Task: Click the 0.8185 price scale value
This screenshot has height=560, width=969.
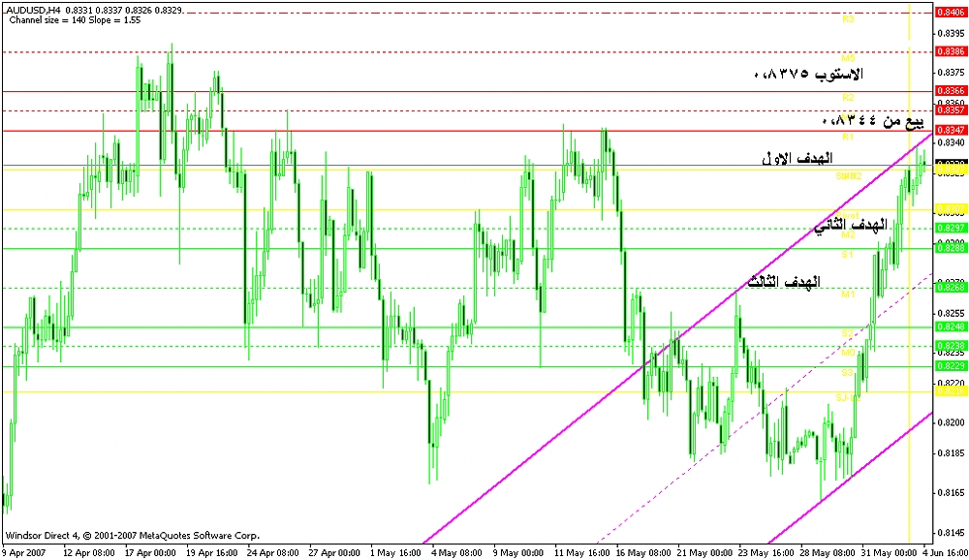Action: [952, 452]
